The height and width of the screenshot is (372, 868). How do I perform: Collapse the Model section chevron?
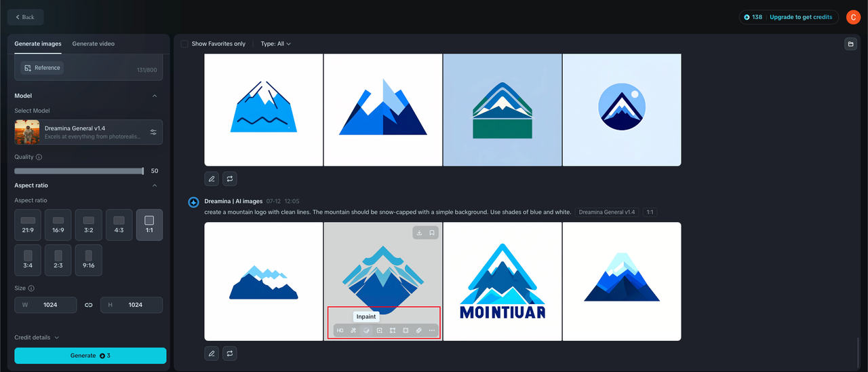(155, 96)
